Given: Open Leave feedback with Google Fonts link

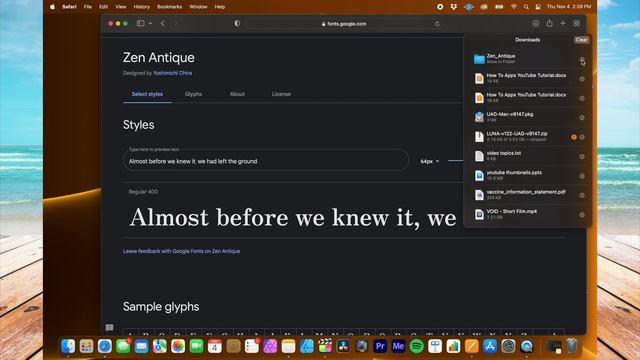Looking at the screenshot, I should coord(181,251).
